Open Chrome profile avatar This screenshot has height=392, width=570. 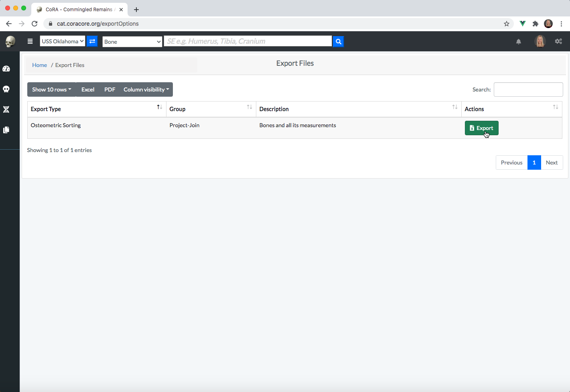coord(548,24)
